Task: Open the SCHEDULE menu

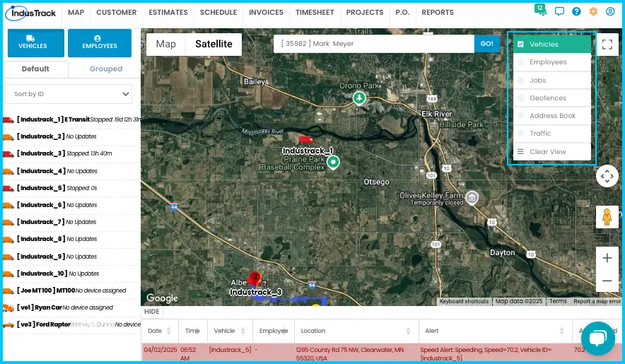Action: pyautogui.click(x=218, y=12)
